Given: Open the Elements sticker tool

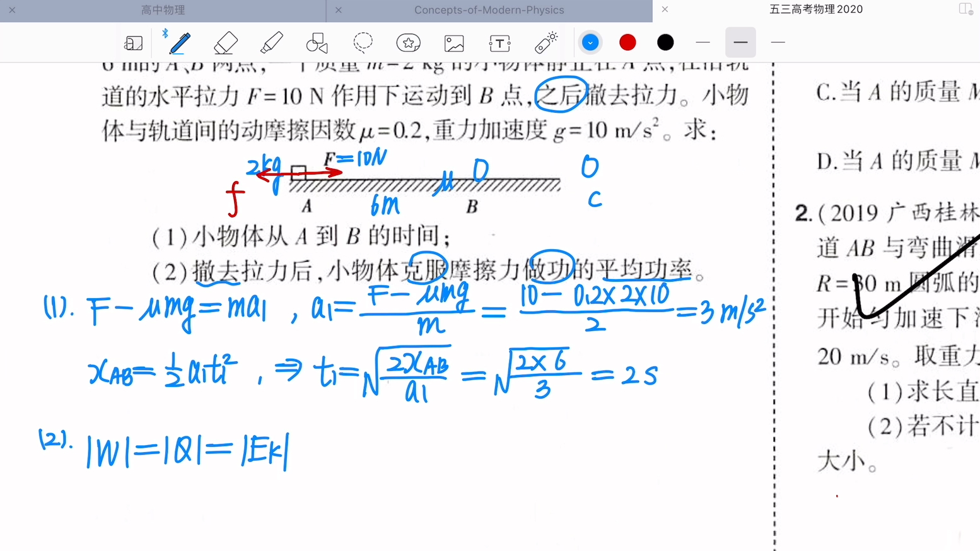Looking at the screenshot, I should (408, 42).
